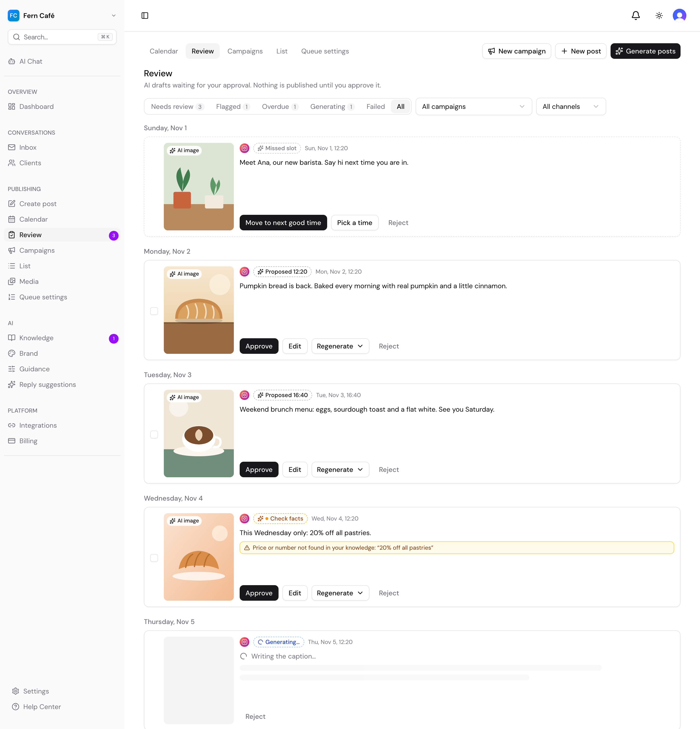The width and height of the screenshot is (700, 729).
Task: Open Integrations in sidebar
Action: tap(62, 425)
